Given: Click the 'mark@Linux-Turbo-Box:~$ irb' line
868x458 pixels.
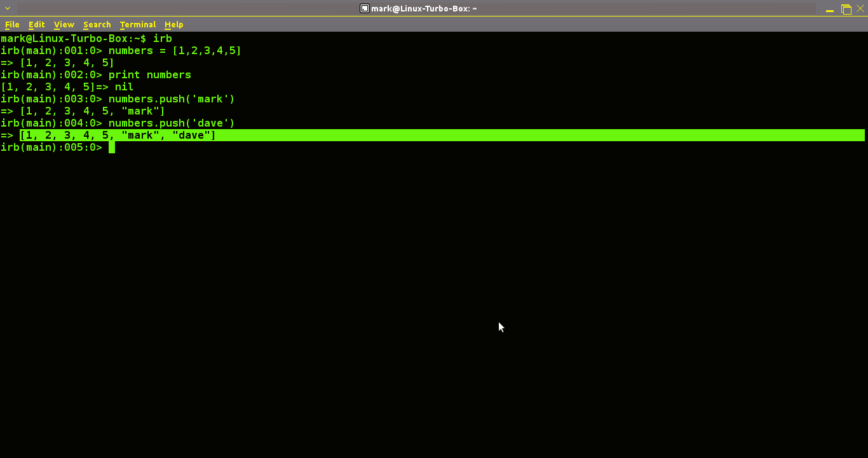Looking at the screenshot, I should coord(86,38).
